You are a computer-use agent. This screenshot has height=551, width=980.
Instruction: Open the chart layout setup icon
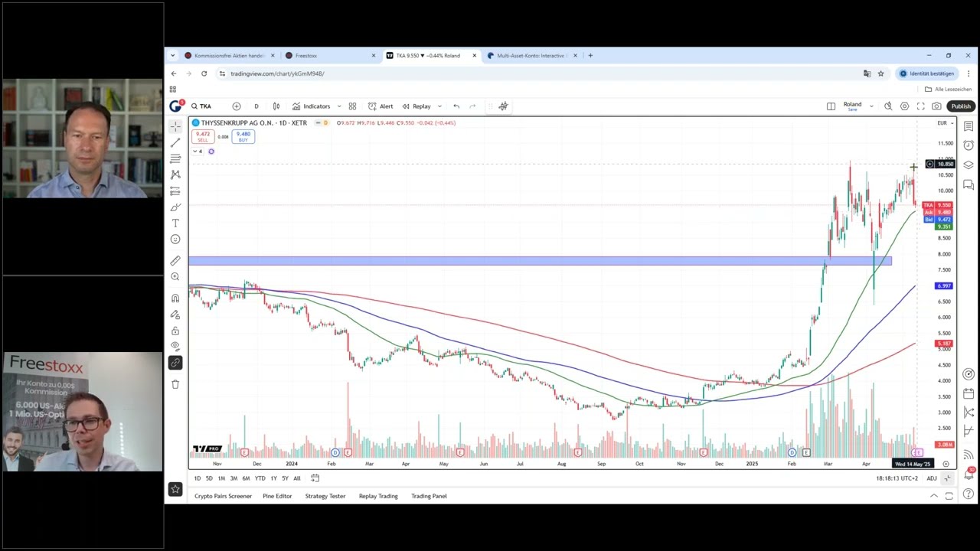point(831,106)
